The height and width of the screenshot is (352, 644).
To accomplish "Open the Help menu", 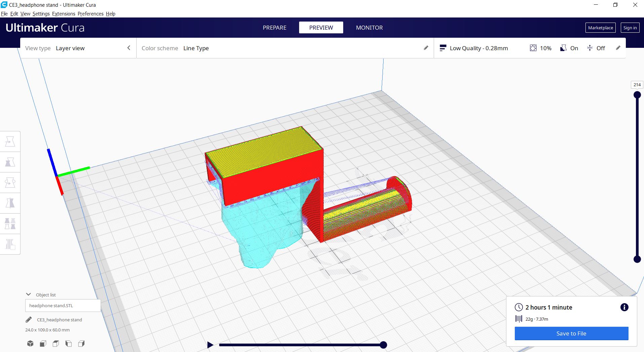I will [x=111, y=14].
